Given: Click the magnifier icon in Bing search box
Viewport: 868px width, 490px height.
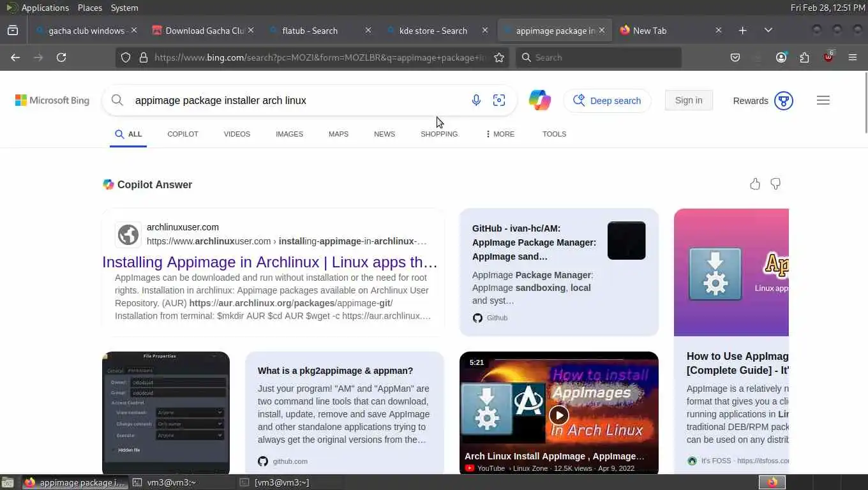Looking at the screenshot, I should coord(117,100).
